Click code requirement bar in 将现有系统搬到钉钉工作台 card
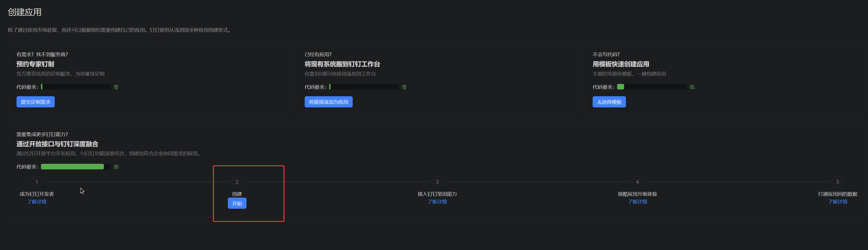Screen dimensions: 868x250 click(364, 87)
